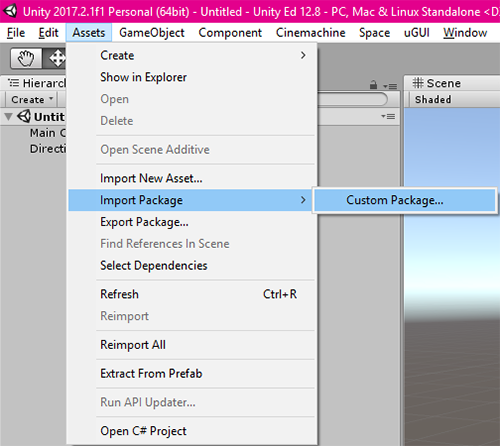500x446 pixels.
Task: Choose Export Package...
Action: click(192, 222)
